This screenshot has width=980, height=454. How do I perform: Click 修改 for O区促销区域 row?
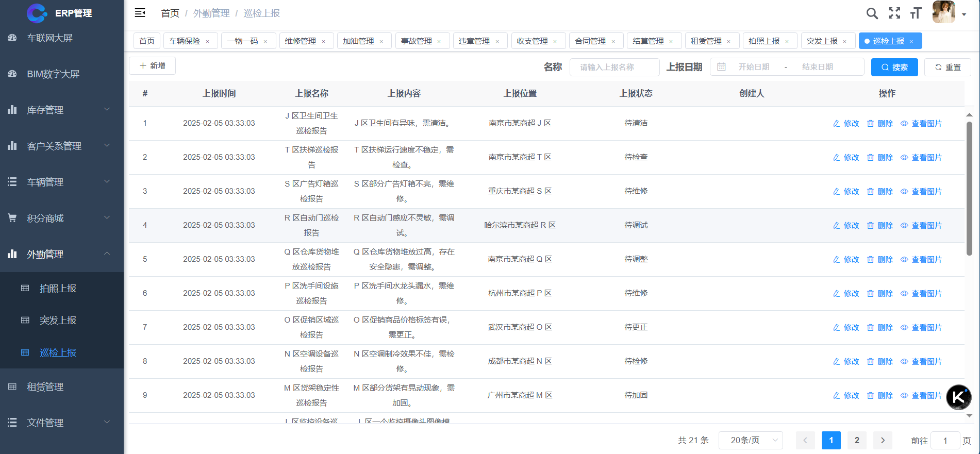[846, 328]
